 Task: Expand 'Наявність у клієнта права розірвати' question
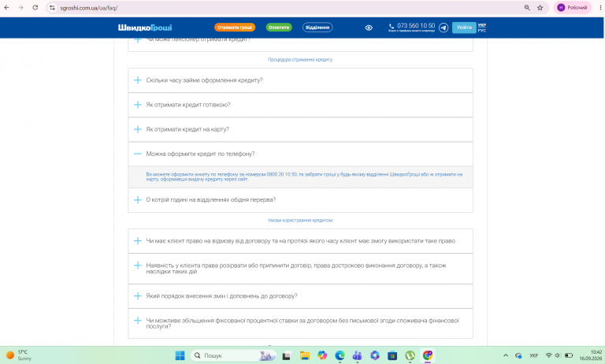pyautogui.click(x=301, y=268)
